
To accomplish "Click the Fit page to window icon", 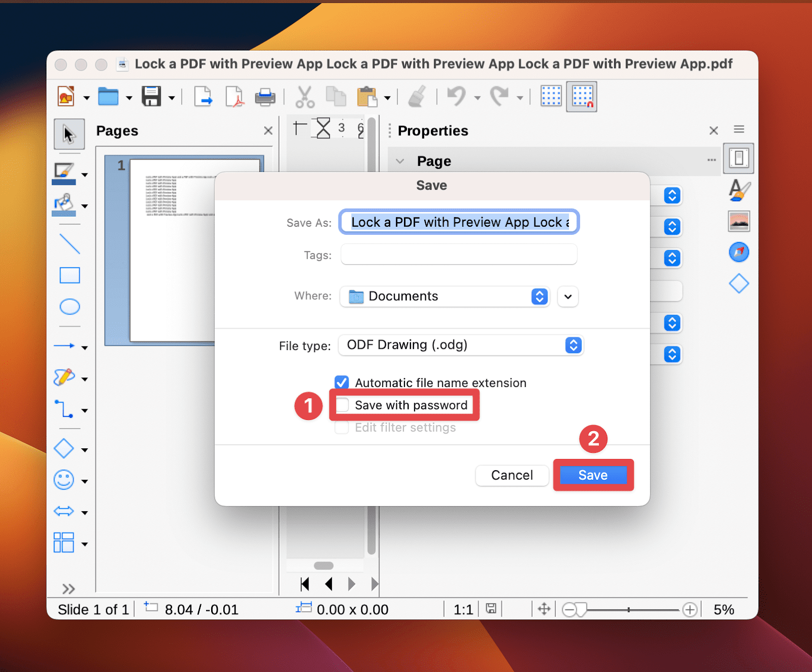I will [544, 609].
